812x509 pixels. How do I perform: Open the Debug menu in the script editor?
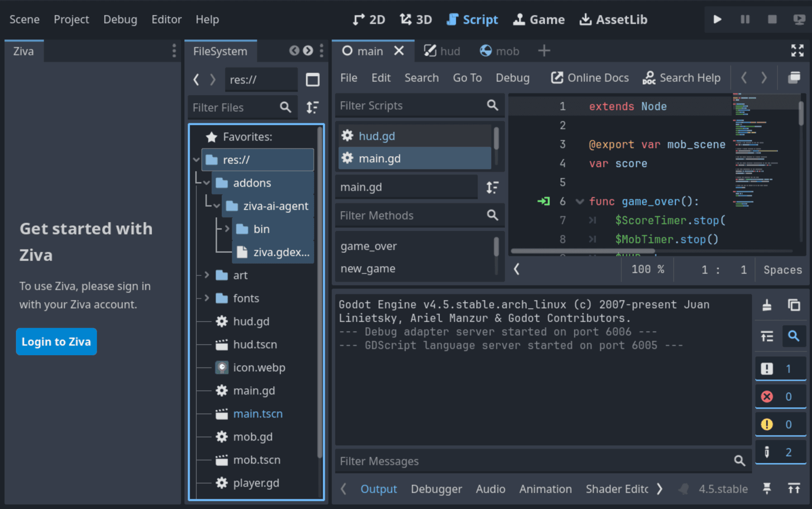[512, 77]
